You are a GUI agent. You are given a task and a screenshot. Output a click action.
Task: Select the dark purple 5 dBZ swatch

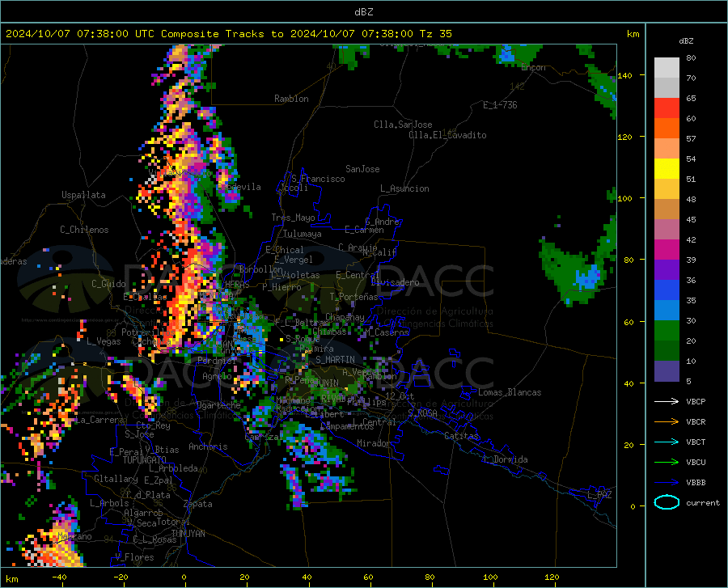[x=667, y=371]
